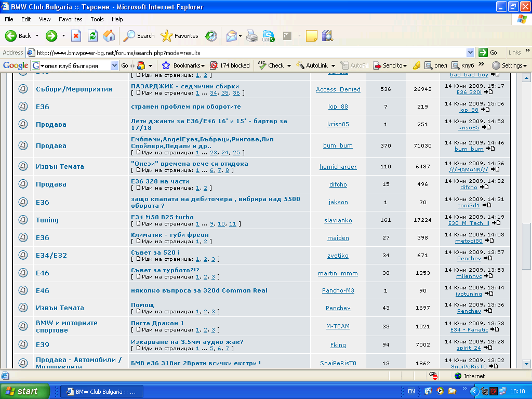Click the privacy report eye icon in status bar
The image size is (532, 399).
[433, 376]
